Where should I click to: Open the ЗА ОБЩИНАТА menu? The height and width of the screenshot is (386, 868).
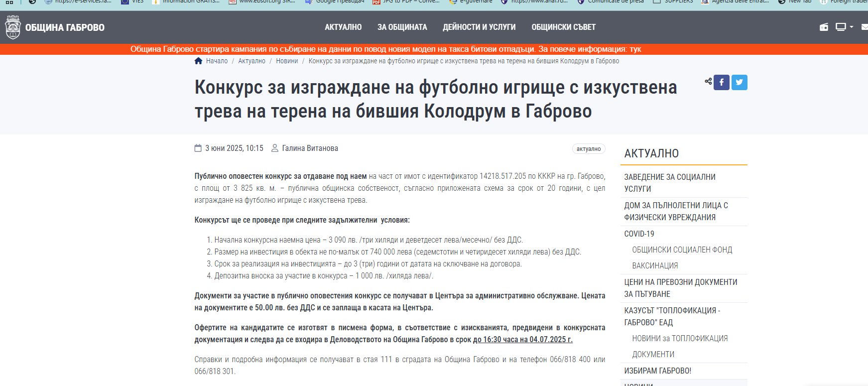(x=402, y=27)
